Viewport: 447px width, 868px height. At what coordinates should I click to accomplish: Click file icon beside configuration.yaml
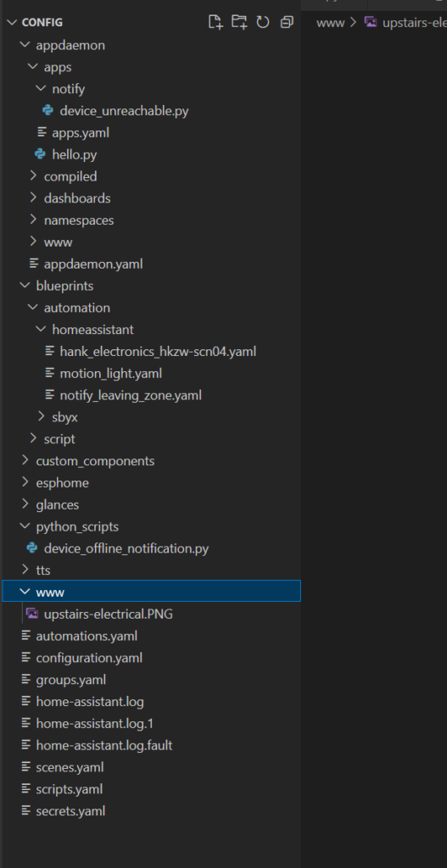25,658
